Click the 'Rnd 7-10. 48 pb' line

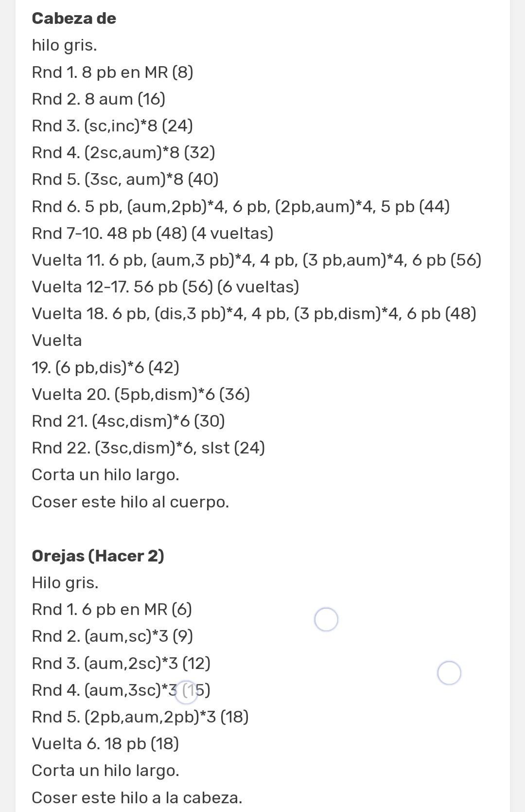152,234
